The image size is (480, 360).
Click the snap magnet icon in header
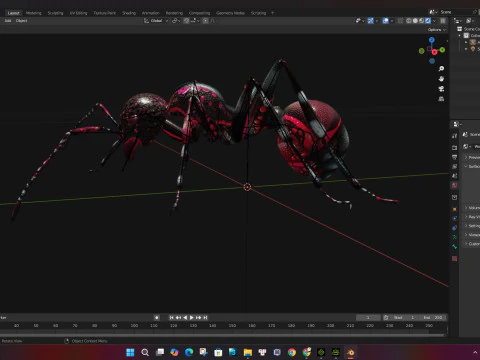click(186, 21)
